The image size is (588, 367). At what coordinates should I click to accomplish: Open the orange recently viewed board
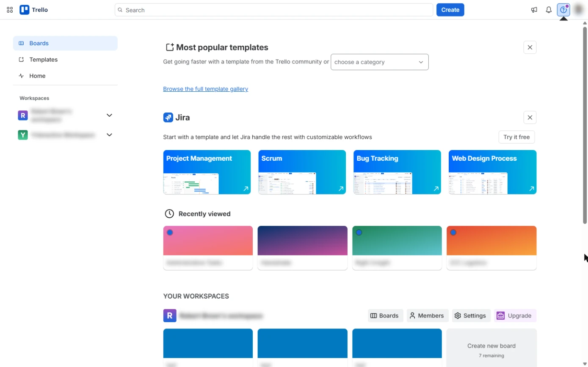(x=491, y=248)
